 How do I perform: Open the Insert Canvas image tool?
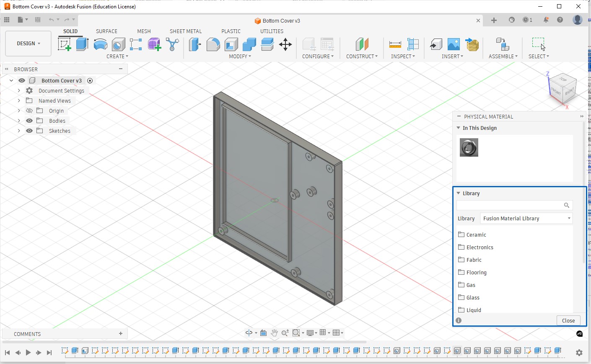[x=454, y=44]
